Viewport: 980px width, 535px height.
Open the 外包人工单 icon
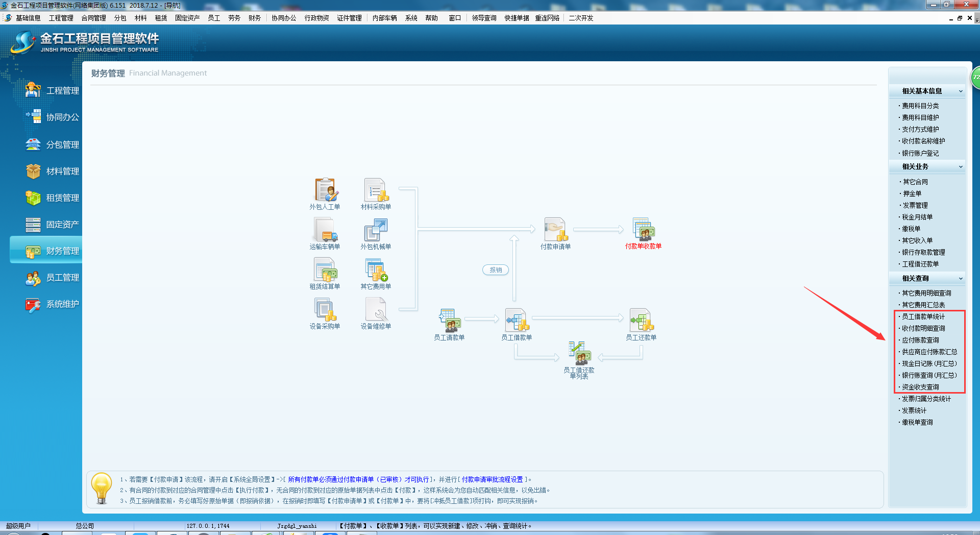[325, 190]
